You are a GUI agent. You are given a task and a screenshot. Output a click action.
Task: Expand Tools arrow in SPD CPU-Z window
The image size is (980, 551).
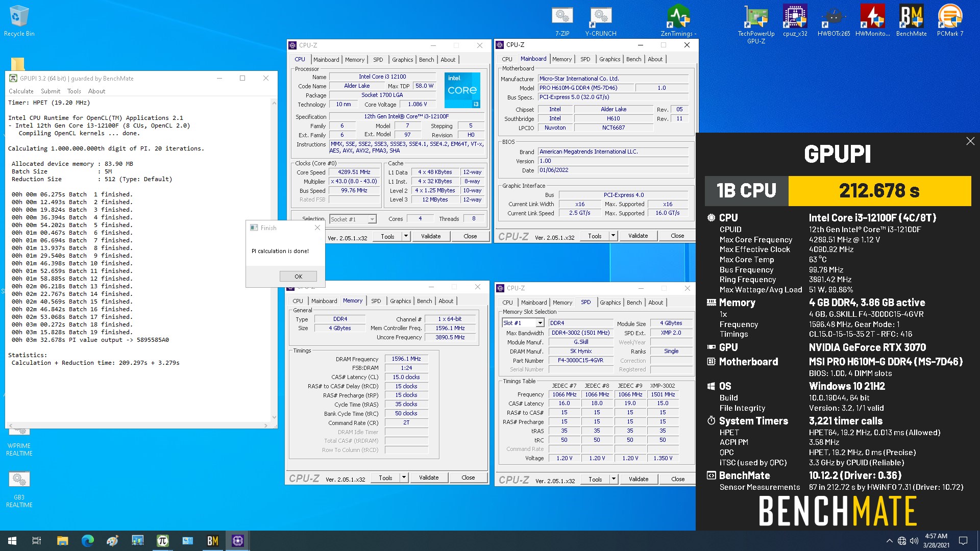click(x=614, y=479)
